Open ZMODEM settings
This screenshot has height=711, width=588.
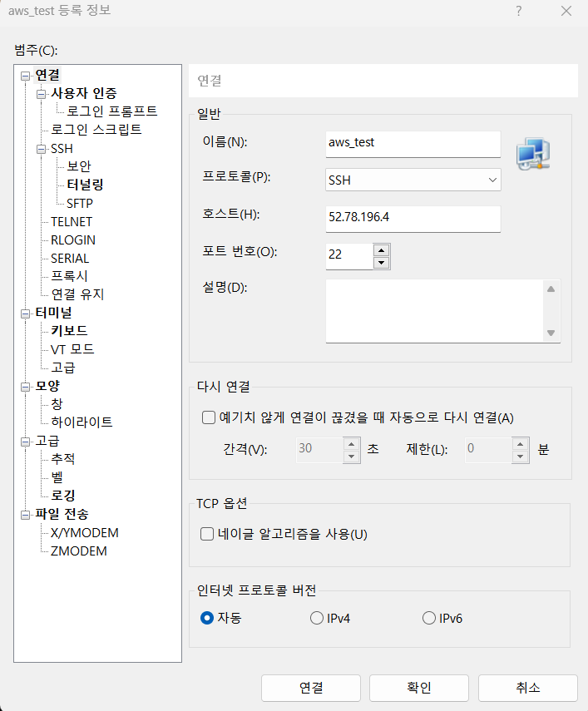tap(79, 551)
